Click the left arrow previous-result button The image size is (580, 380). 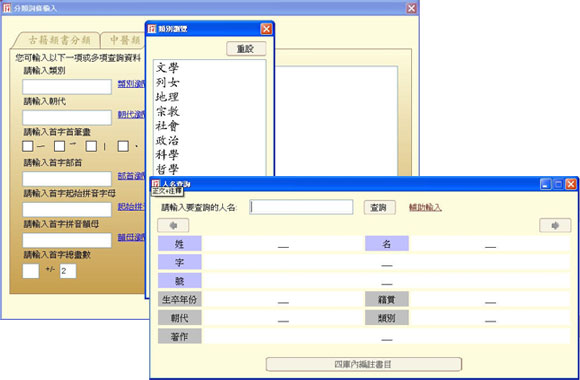tap(173, 225)
